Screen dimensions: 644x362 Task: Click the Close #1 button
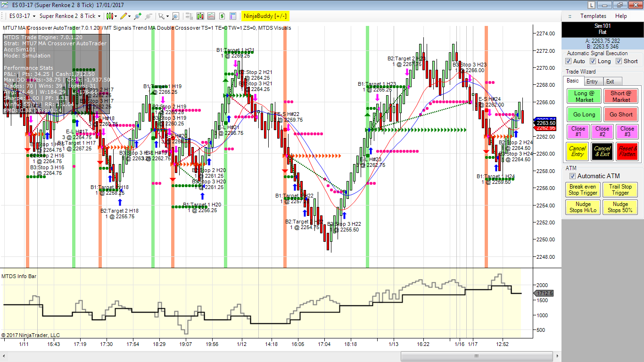click(x=578, y=132)
